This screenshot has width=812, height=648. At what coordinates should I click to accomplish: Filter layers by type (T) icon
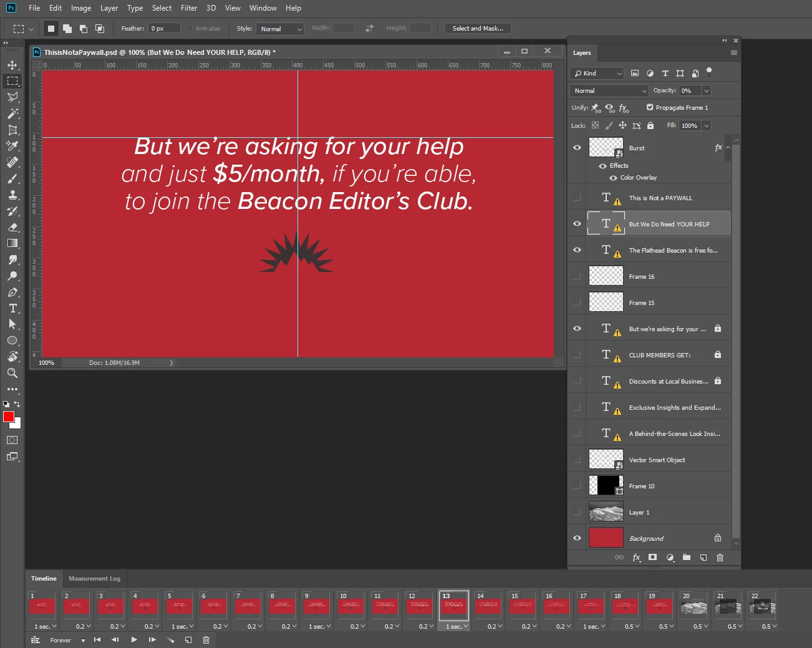click(665, 73)
